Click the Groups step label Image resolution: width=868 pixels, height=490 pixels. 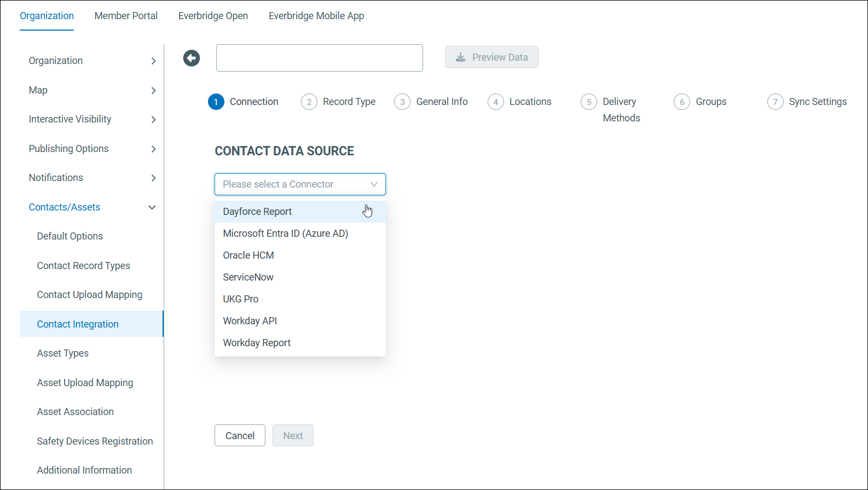pos(711,102)
